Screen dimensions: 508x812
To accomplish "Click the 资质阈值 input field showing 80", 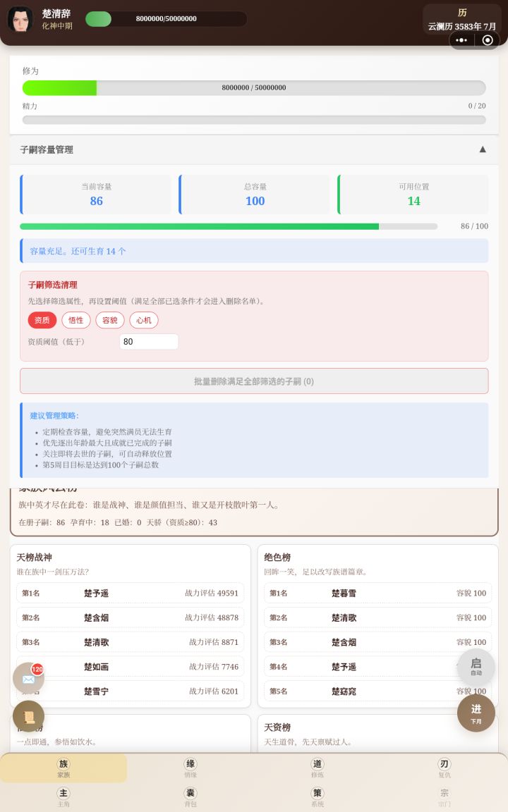I will 149,342.
